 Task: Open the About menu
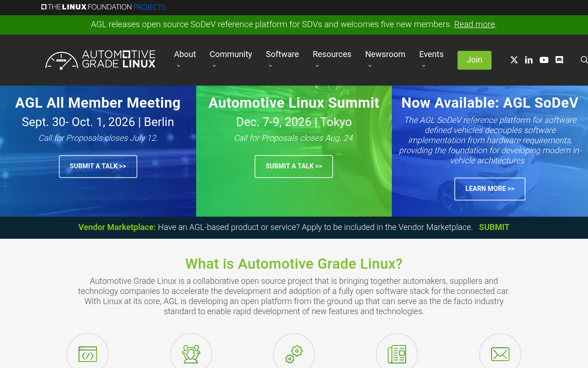tap(185, 54)
